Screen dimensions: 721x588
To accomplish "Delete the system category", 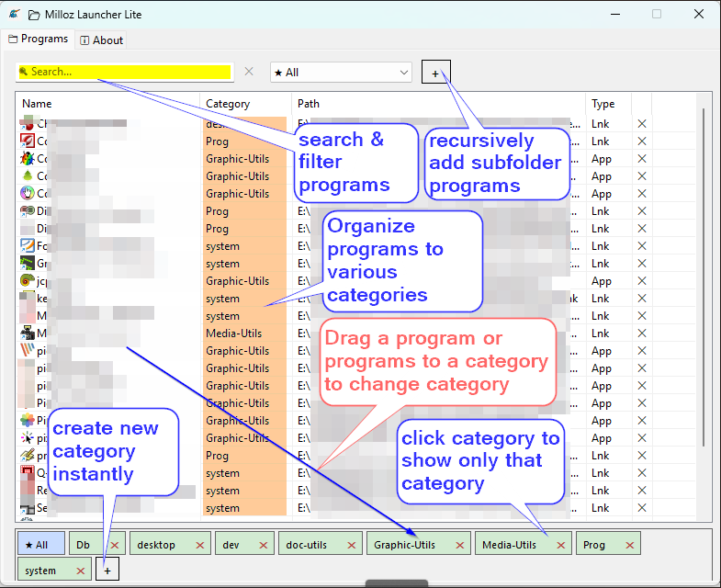I will (x=81, y=571).
